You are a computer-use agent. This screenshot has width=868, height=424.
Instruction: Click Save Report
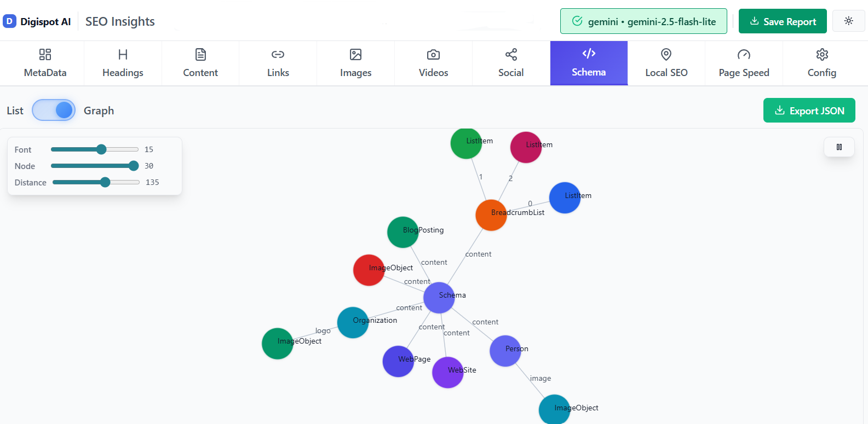pos(783,21)
